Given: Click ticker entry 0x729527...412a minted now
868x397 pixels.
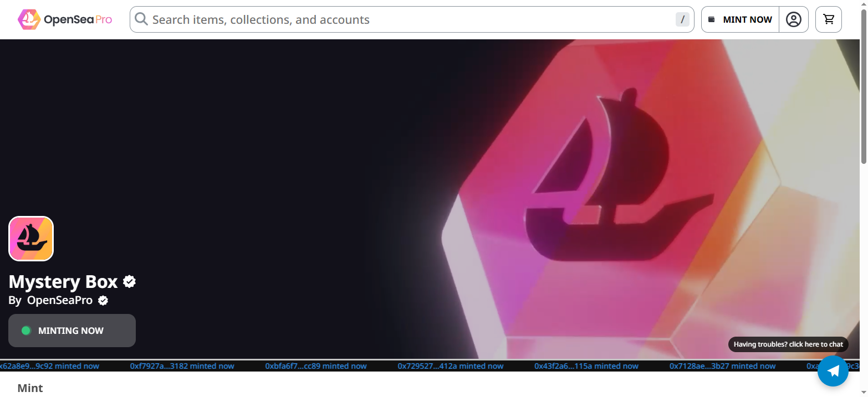Looking at the screenshot, I should (x=451, y=366).
